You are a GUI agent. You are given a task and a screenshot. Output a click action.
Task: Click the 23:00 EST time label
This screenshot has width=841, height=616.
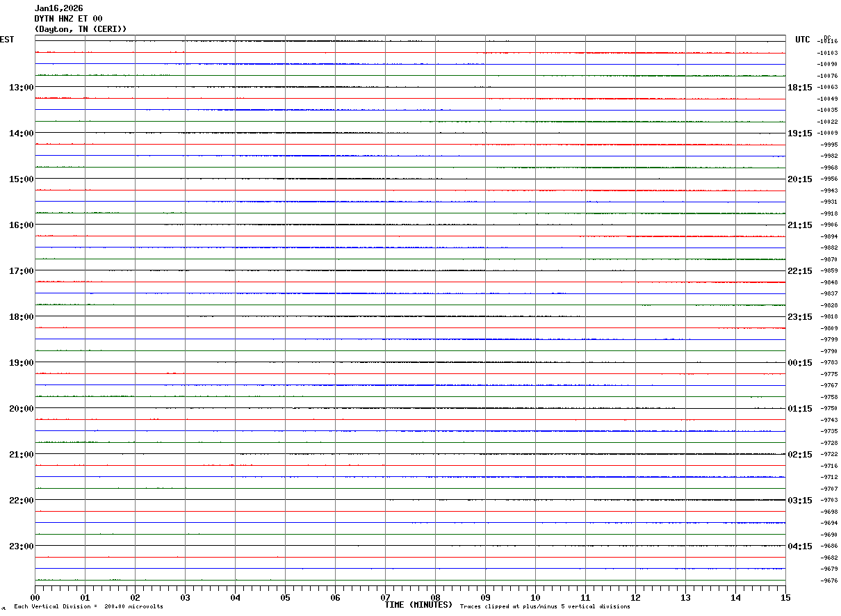(x=21, y=546)
